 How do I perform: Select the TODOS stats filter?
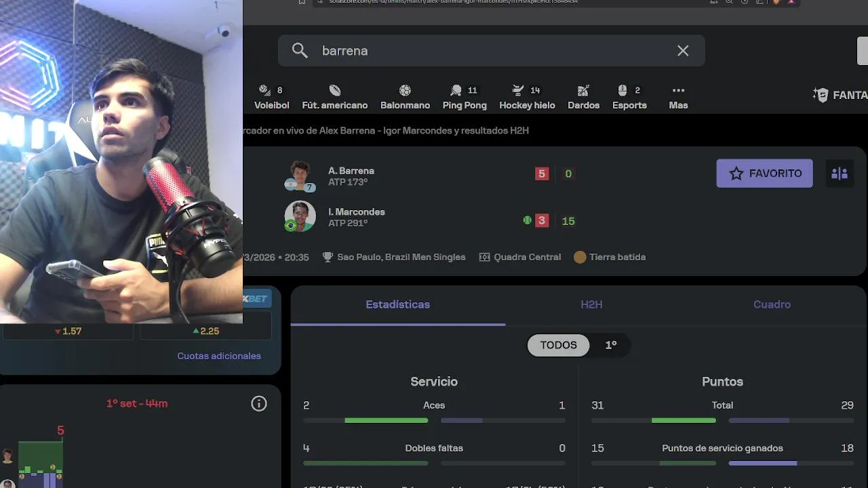tap(559, 345)
